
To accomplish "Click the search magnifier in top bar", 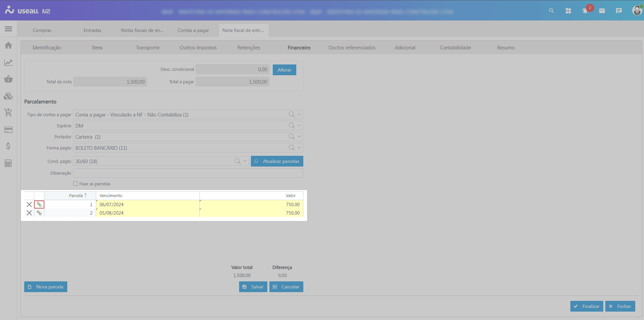I will pyautogui.click(x=552, y=11).
